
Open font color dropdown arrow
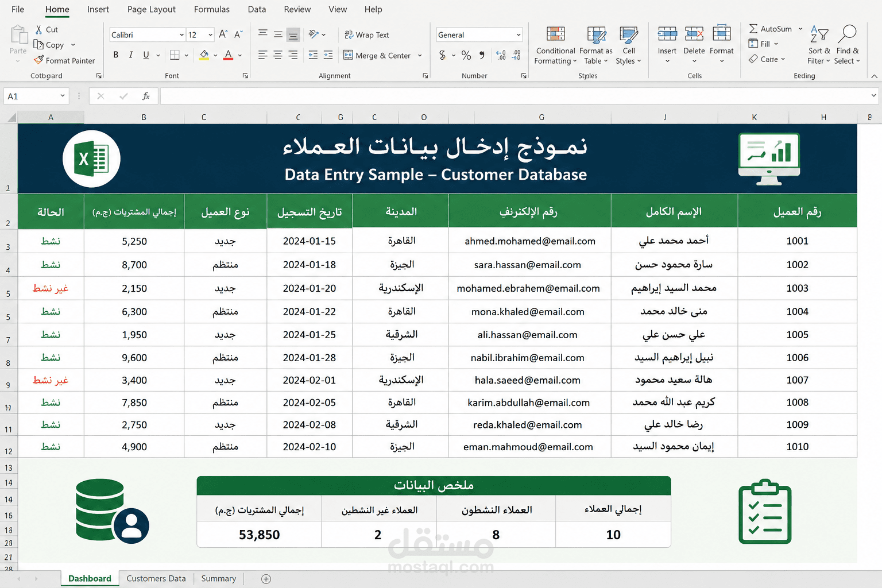coord(240,56)
